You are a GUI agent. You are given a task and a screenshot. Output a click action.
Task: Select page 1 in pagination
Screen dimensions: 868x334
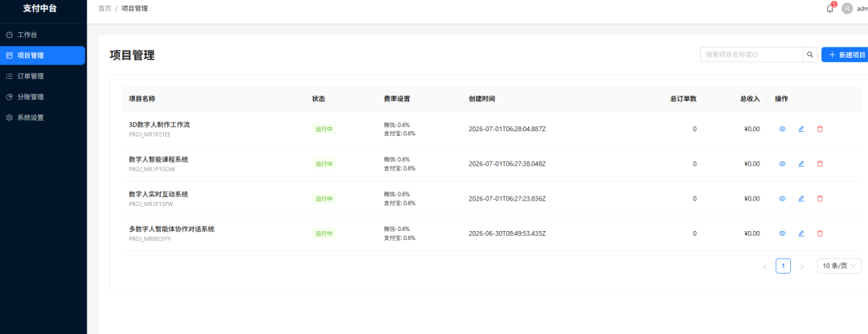(784, 266)
